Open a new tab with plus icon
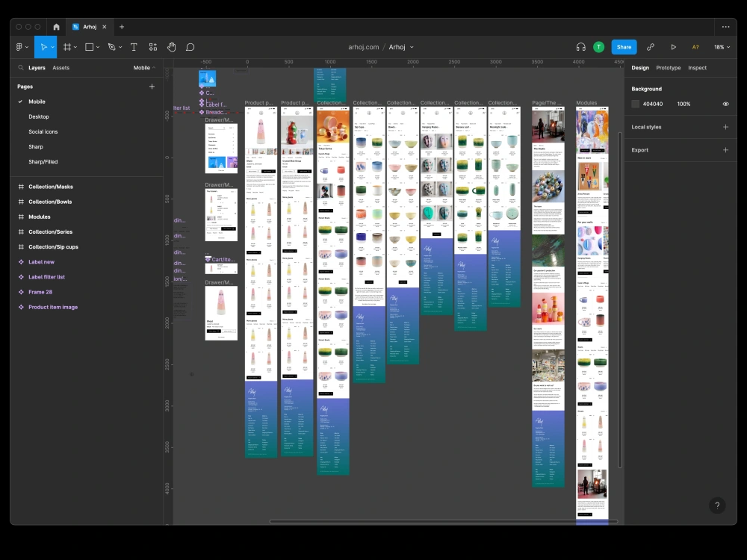This screenshot has width=747, height=560. [122, 27]
